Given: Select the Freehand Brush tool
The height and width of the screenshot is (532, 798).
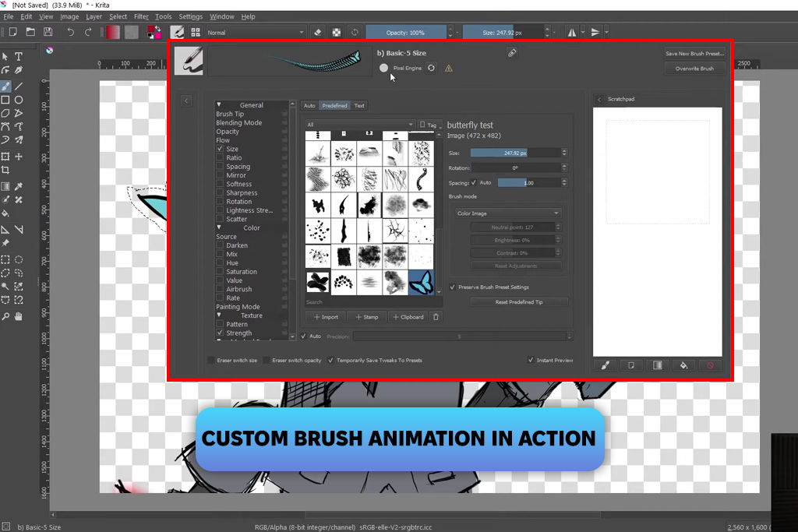Looking at the screenshot, I should [x=5, y=86].
